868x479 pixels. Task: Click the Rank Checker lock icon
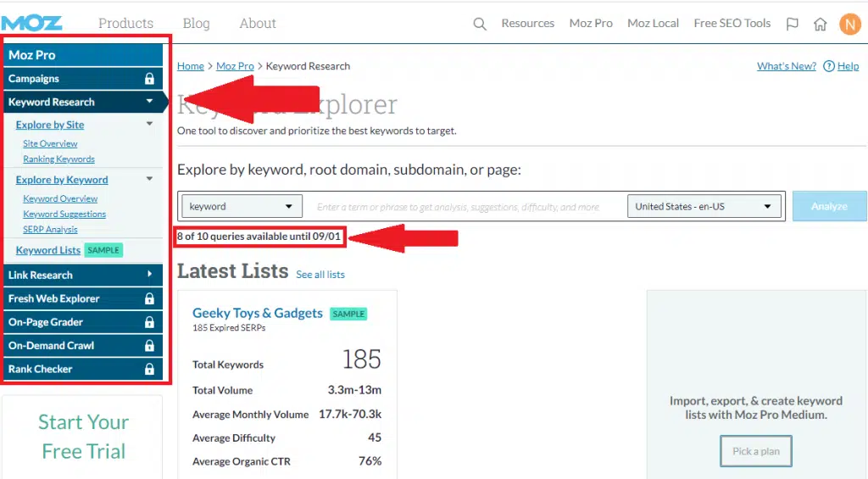(x=149, y=369)
